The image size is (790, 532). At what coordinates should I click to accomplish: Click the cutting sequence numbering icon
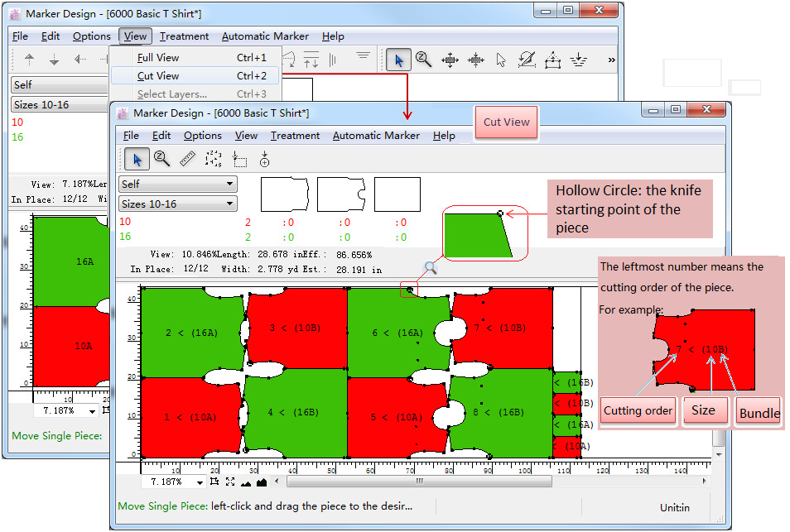coord(213,159)
